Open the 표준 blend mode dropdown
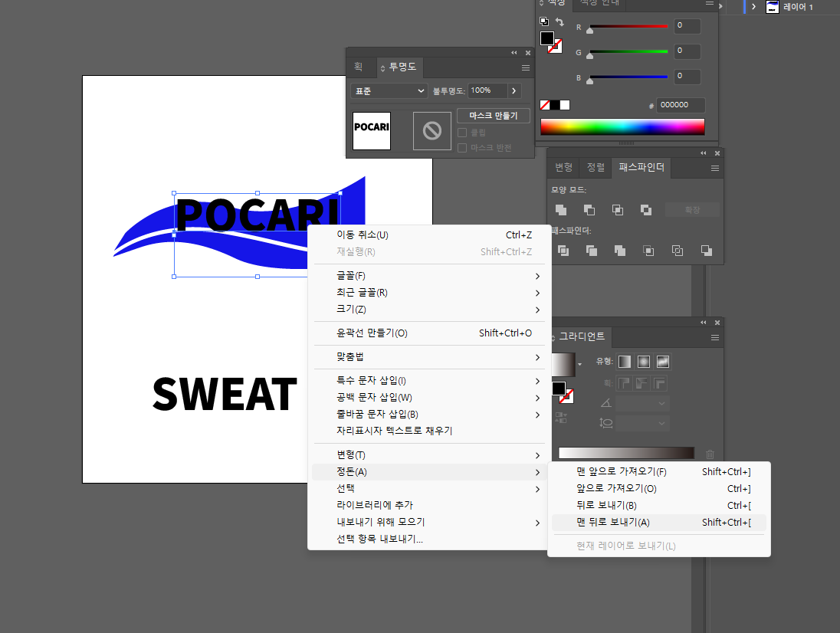The height and width of the screenshot is (633, 840). pyautogui.click(x=389, y=91)
